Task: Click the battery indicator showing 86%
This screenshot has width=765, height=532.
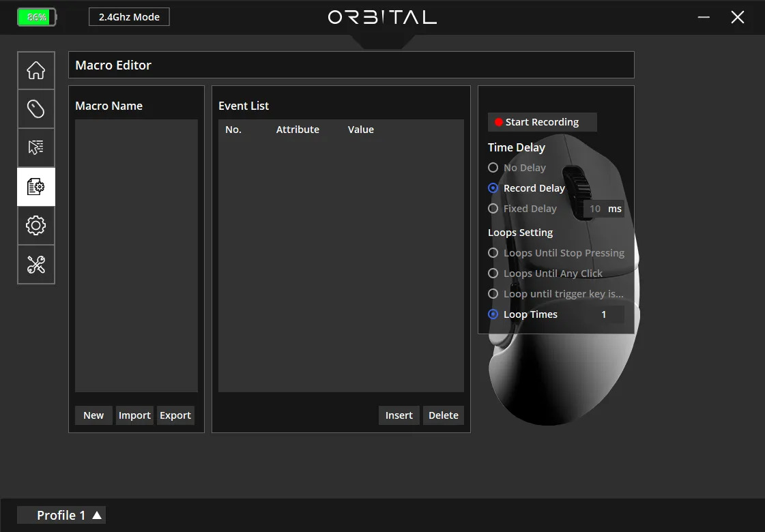Action: [36, 16]
